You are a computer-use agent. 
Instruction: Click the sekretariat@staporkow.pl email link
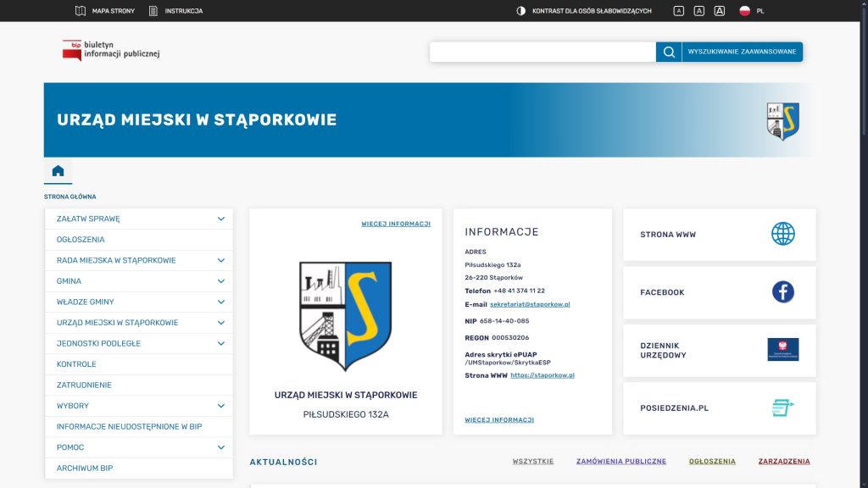(x=530, y=304)
